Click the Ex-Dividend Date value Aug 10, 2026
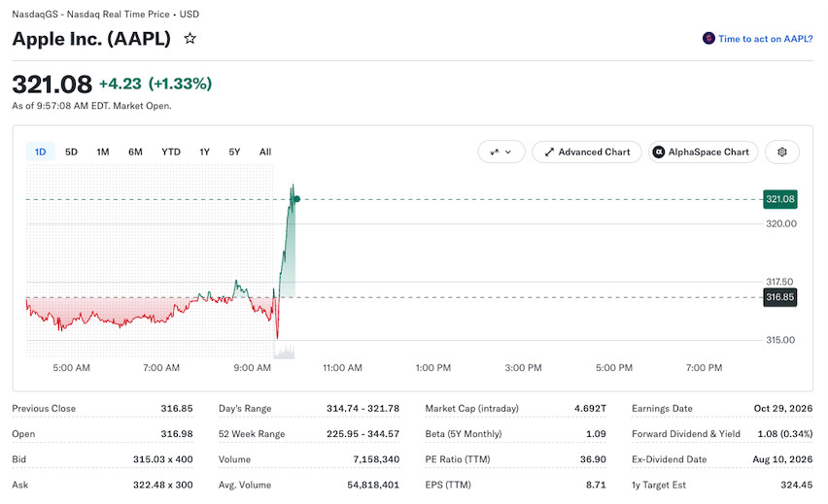 click(x=782, y=459)
